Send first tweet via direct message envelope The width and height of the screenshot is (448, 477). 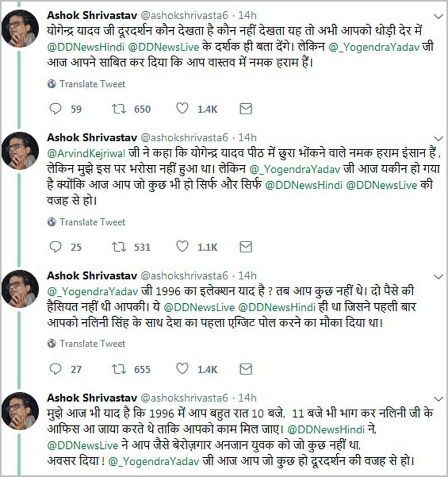246,109
